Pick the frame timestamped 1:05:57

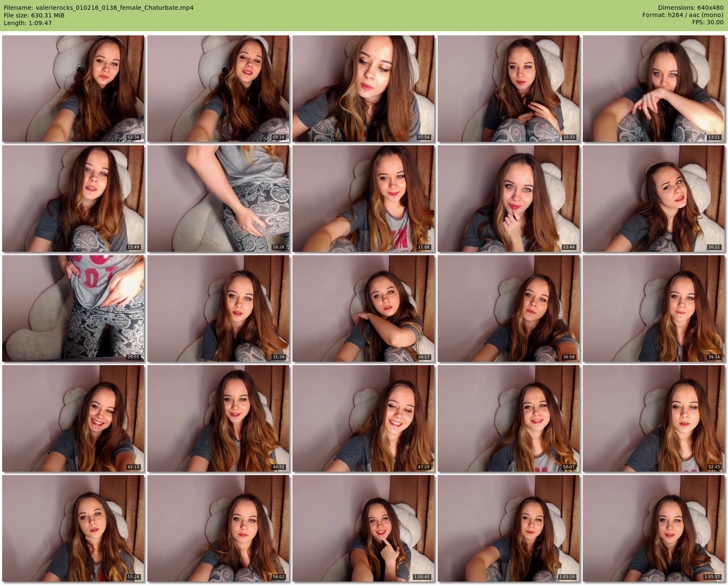(653, 528)
